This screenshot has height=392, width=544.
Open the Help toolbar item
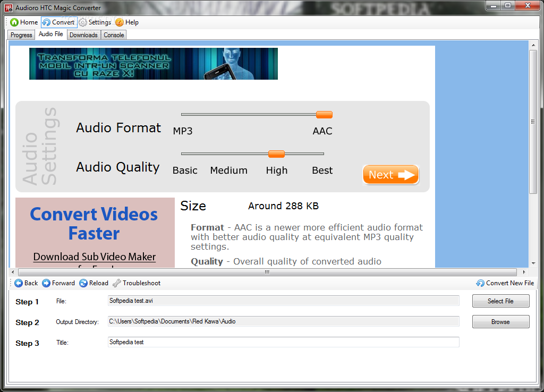pyautogui.click(x=127, y=22)
